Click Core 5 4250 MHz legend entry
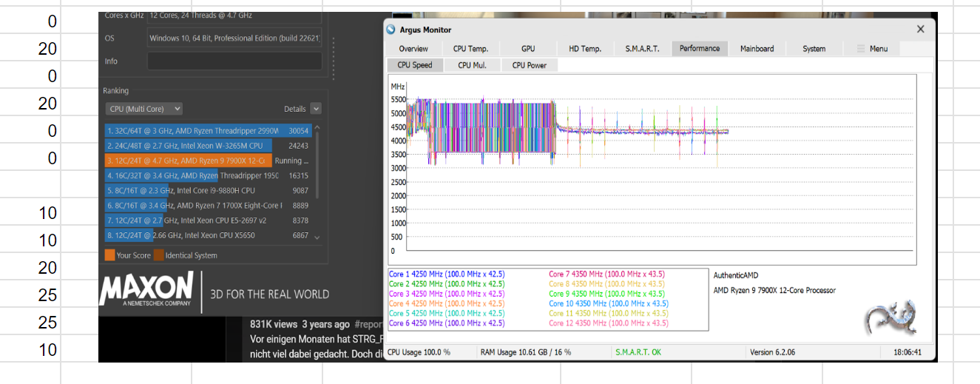 [447, 313]
